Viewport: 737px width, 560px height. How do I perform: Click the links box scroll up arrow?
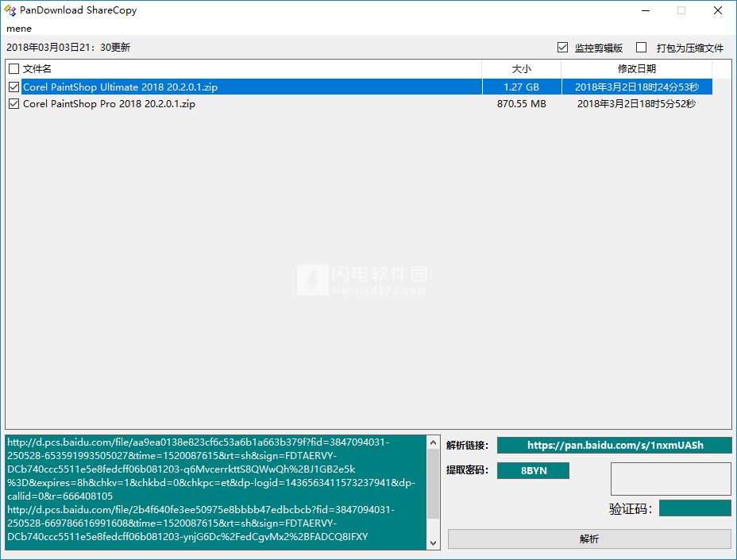(434, 442)
